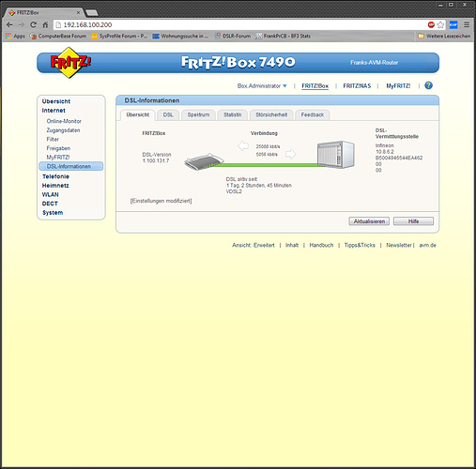Expand the Box Administrator dropdown
The image size is (476, 469).
(262, 85)
